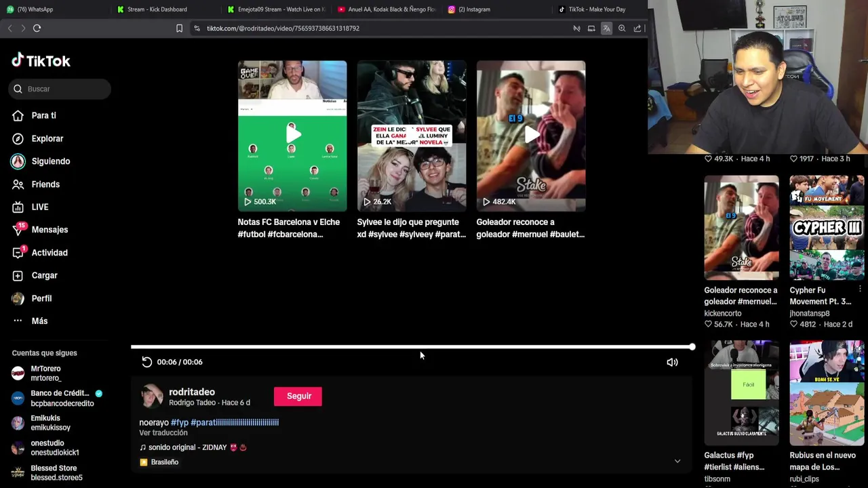This screenshot has height=488, width=868.
Task: Expand the video description chevron
Action: click(x=677, y=462)
